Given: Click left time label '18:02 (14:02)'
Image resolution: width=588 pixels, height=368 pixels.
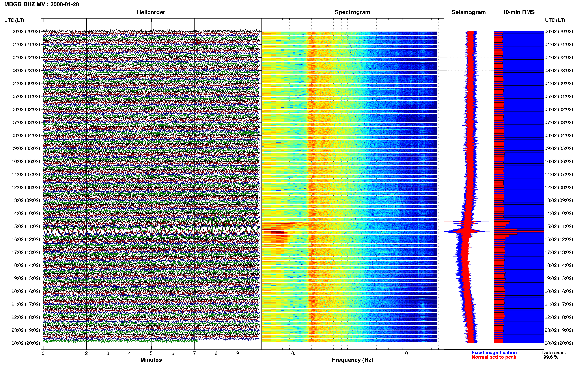Looking at the screenshot, I should pos(26,265).
